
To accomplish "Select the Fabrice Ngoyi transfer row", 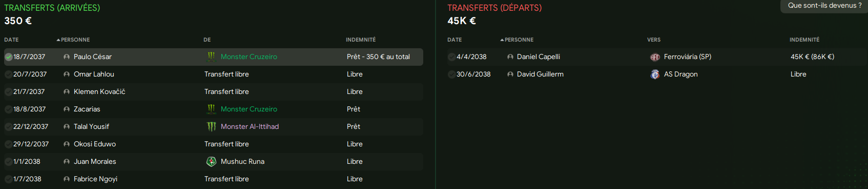I will click(x=214, y=179).
